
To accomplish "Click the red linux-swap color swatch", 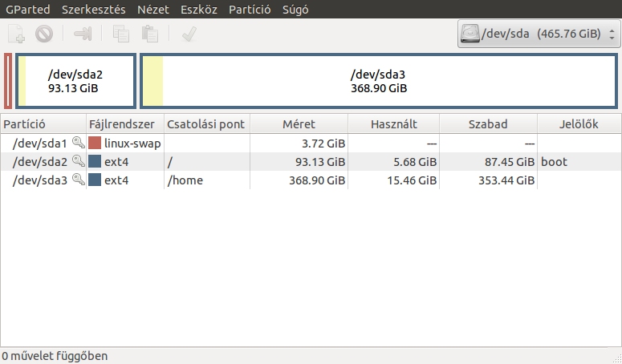I will pos(95,143).
